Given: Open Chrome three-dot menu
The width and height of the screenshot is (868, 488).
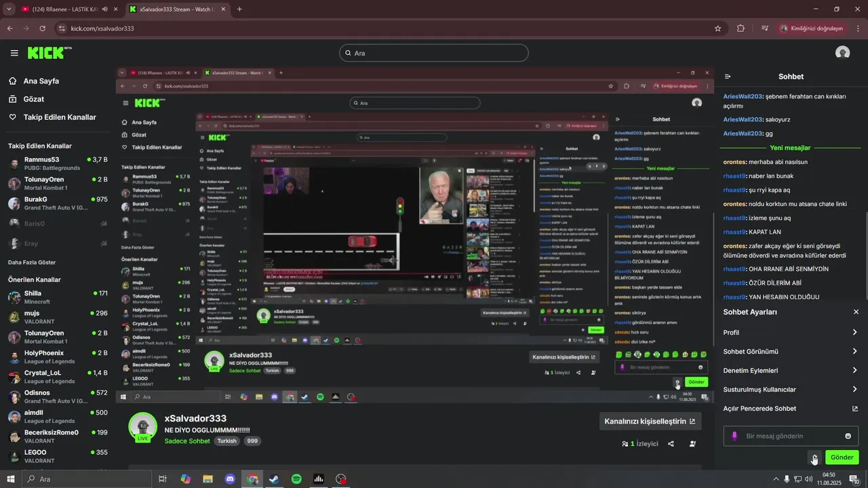Looking at the screenshot, I should pyautogui.click(x=858, y=28).
